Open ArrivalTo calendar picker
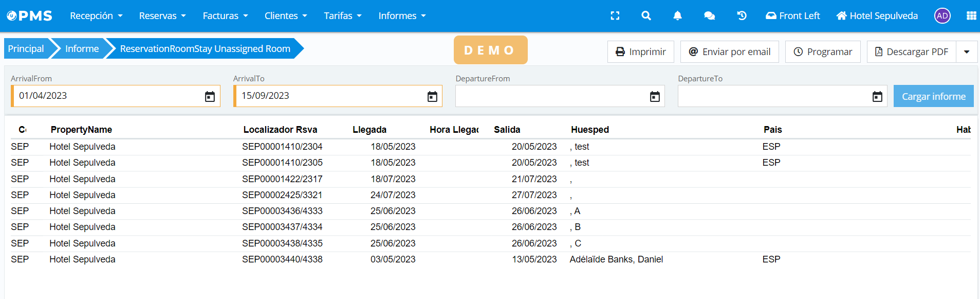This screenshot has height=299, width=980. coord(432,97)
